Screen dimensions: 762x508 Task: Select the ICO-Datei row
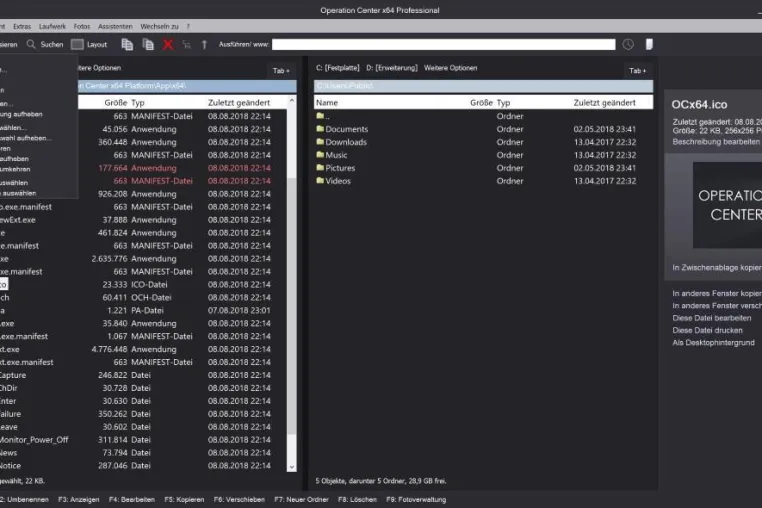pyautogui.click(x=143, y=284)
